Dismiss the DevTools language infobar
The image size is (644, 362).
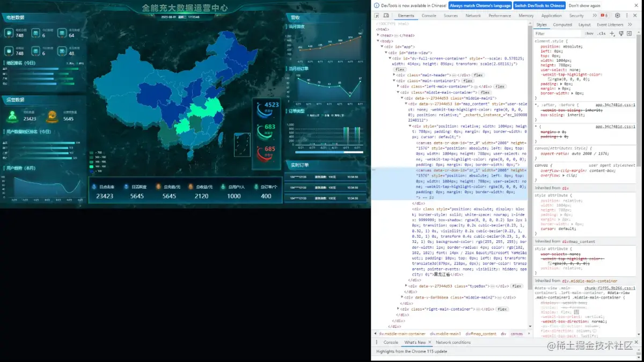pos(636,5)
